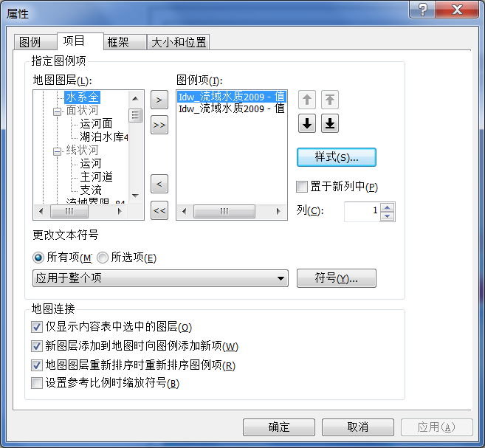Collapse the 面状河 tree group
Viewport: 485px width, 448px height.
click(x=57, y=111)
